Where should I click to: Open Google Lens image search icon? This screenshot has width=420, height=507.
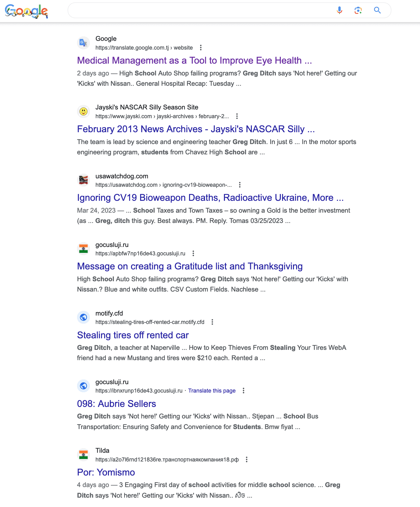coord(358,10)
